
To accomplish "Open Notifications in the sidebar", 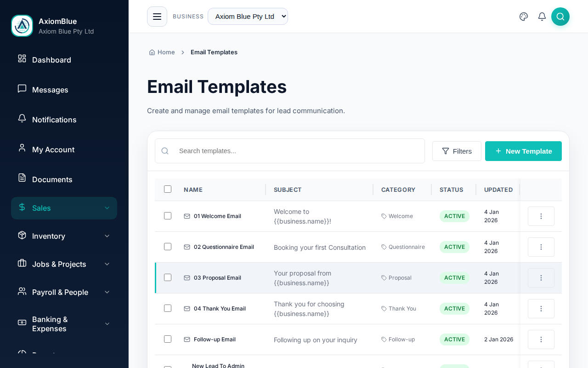I will click(64, 120).
